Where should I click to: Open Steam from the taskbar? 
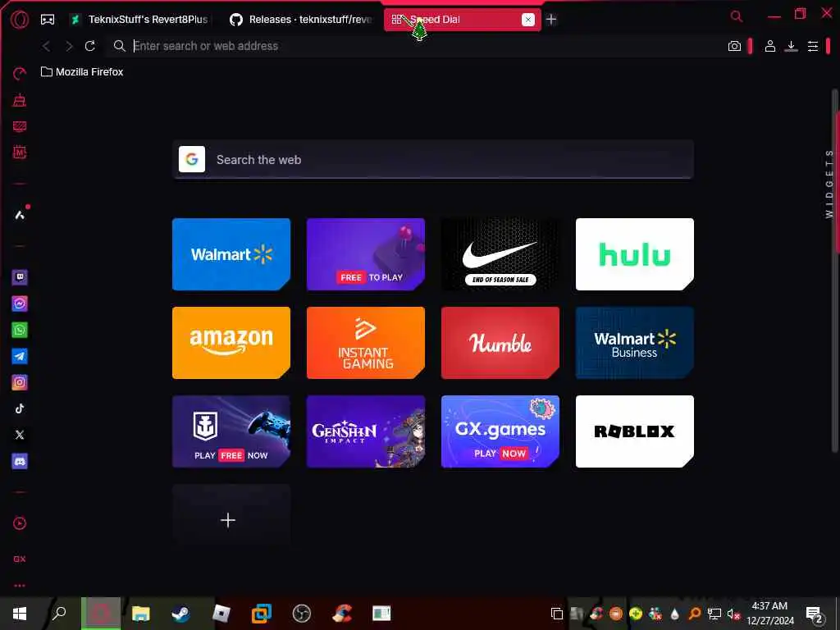tap(180, 614)
